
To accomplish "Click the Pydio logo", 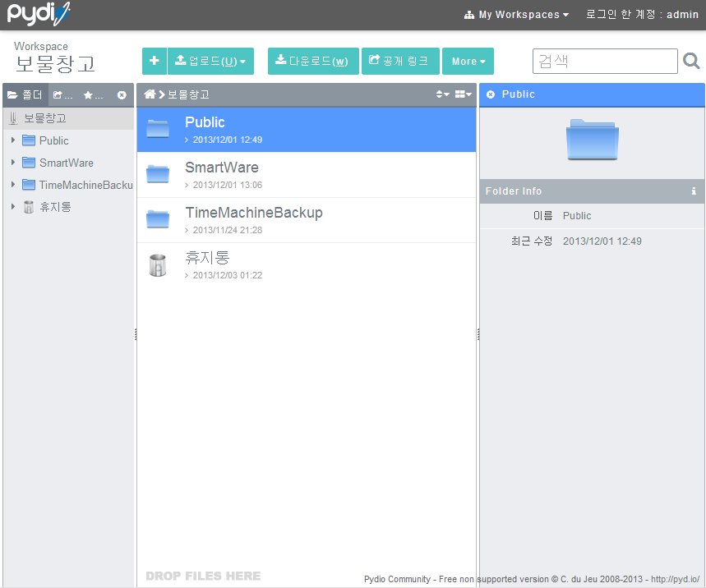I will coord(39,15).
